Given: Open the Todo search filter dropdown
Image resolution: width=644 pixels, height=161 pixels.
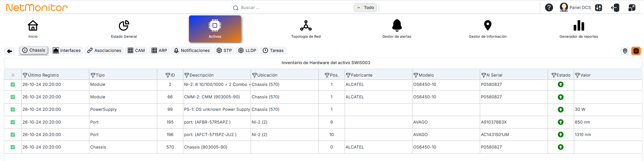Looking at the screenshot, I should [365, 8].
